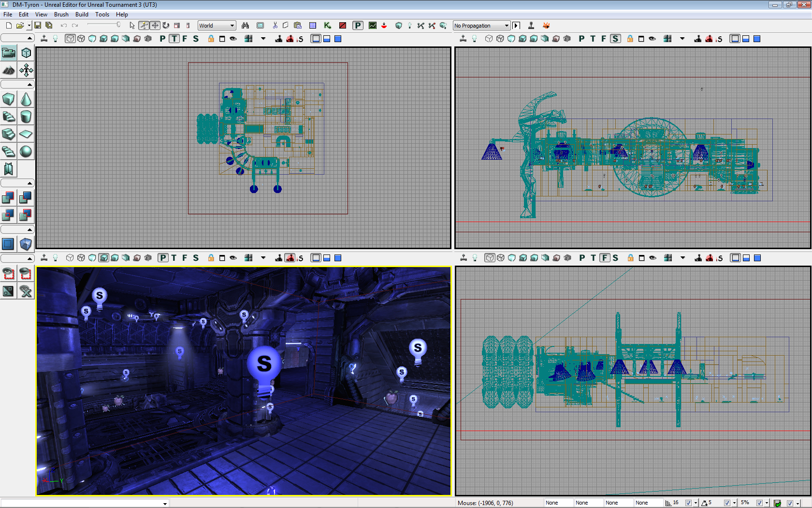Collapse the CSG toolbox section expander
The height and width of the screenshot is (508, 812).
[x=17, y=183]
